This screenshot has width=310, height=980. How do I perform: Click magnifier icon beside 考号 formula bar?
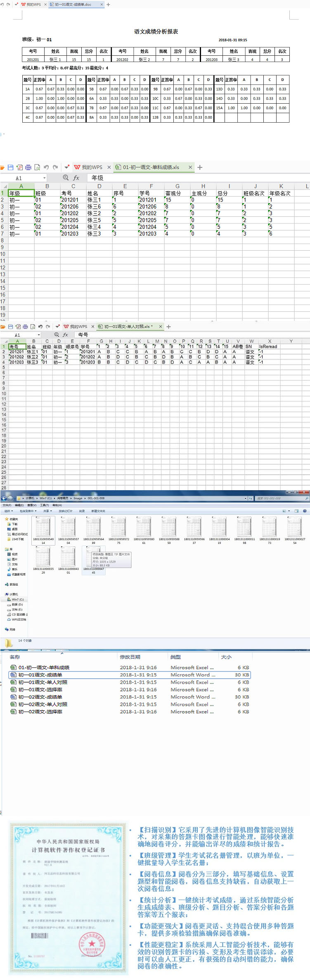coord(57,335)
